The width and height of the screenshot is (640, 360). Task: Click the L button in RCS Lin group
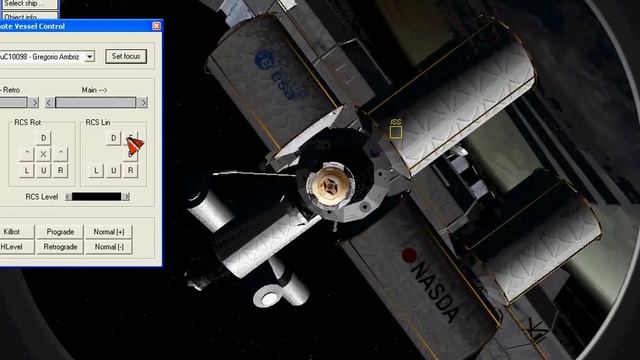(x=96, y=170)
